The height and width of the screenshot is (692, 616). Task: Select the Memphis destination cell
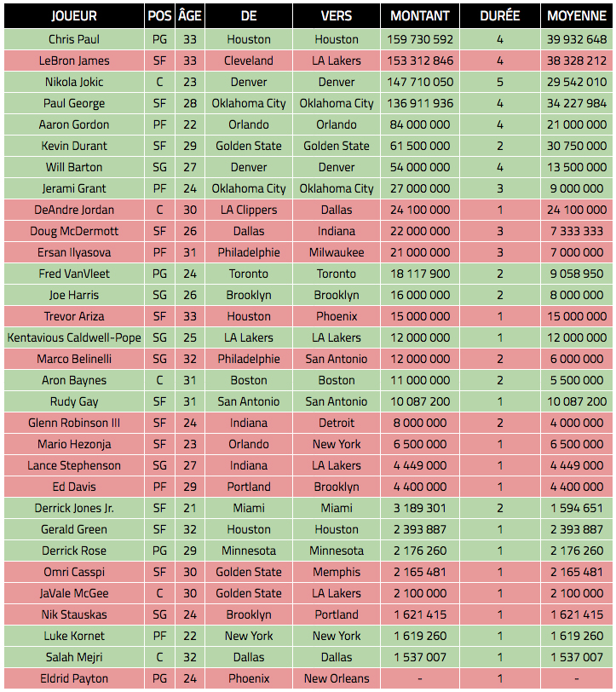click(337, 572)
